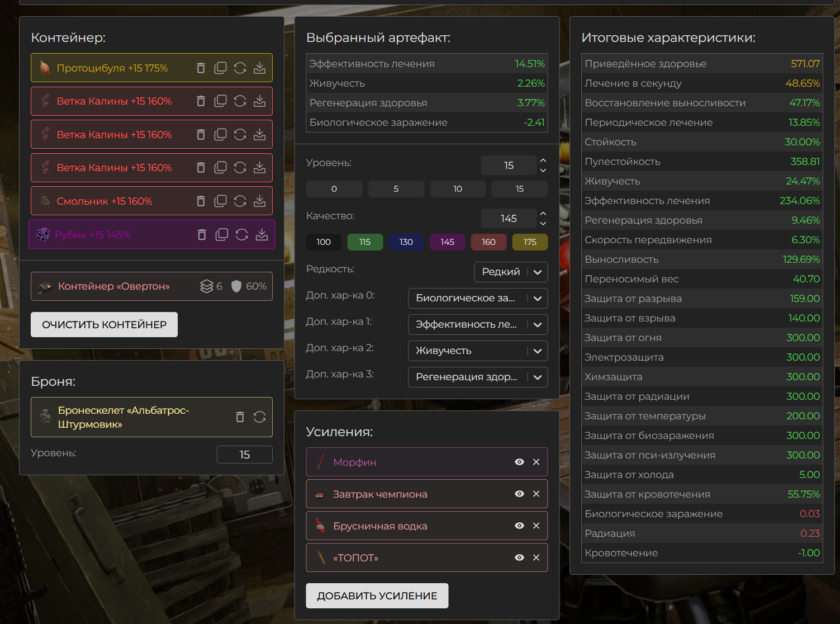Duplicate the first Ветка Калины artifact

pyautogui.click(x=221, y=101)
